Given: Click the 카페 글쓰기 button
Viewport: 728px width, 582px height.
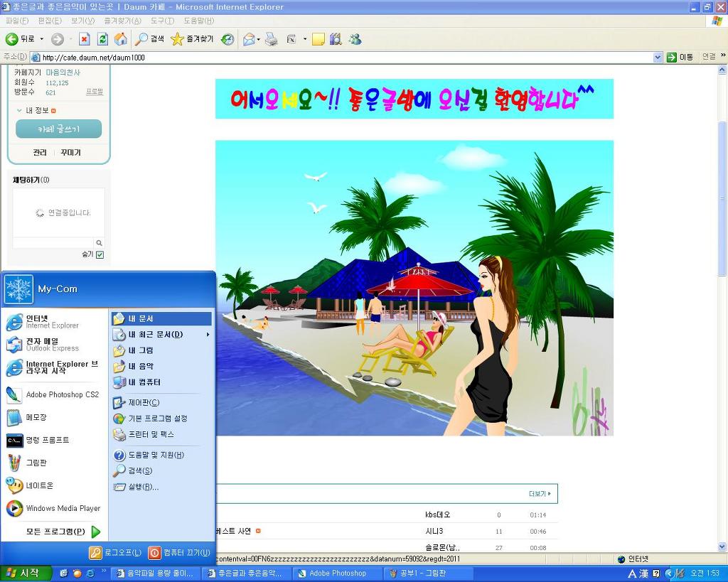Looking at the screenshot, I should (58, 129).
